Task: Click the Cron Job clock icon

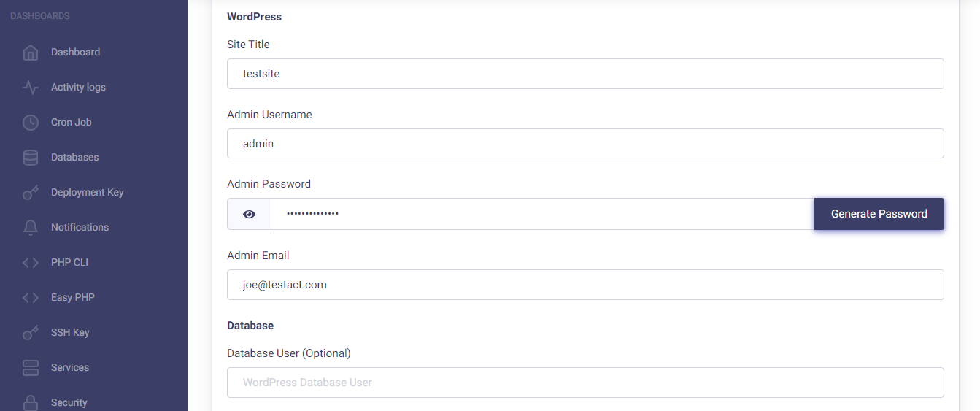Action: click(x=31, y=123)
